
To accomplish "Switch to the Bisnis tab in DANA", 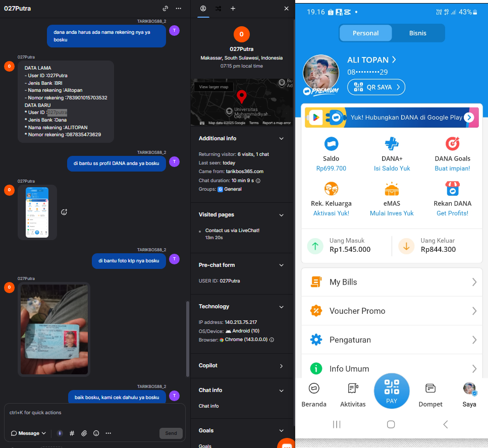I will click(x=418, y=33).
